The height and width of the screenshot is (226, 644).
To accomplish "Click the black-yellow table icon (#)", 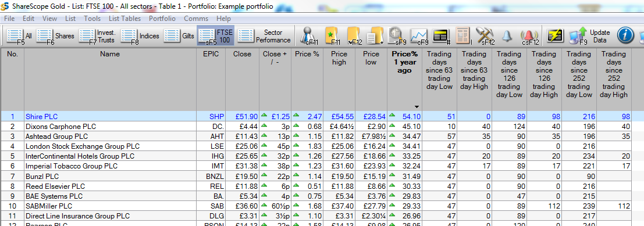I will pos(442,36).
